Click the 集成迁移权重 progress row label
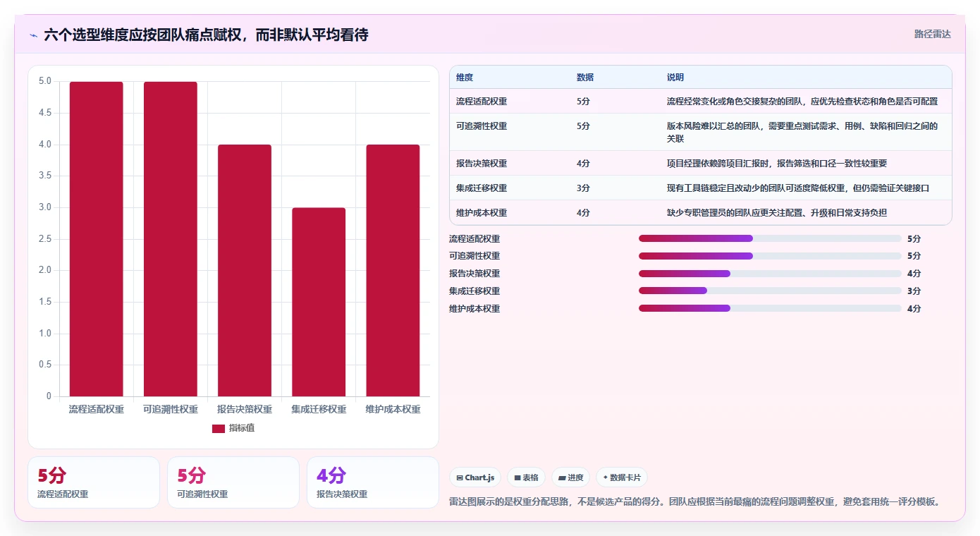Image resolution: width=980 pixels, height=536 pixels. [x=474, y=291]
